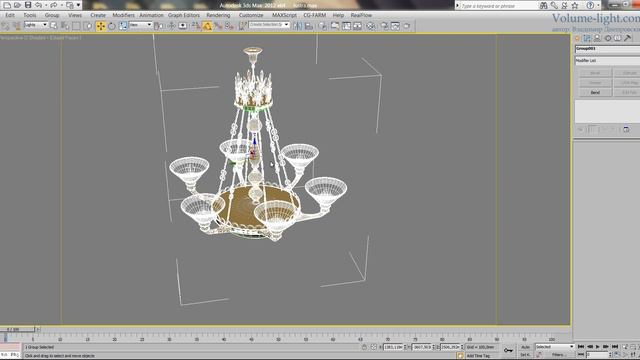Screen dimensions: 640x360
Task: Open the RealFlow menu
Action: pos(361,15)
